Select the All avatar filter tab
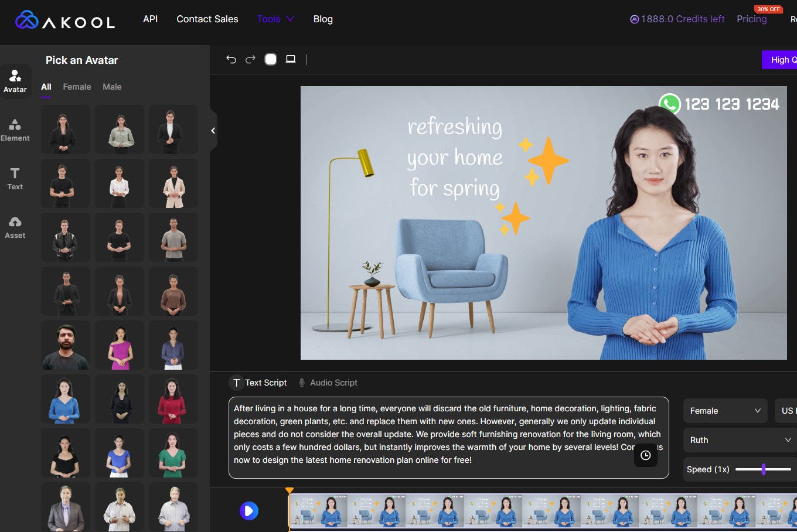This screenshot has height=532, width=797. [x=46, y=87]
